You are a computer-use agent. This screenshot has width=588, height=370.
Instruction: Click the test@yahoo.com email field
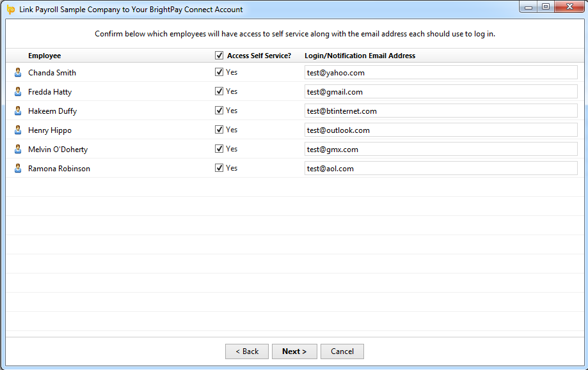(441, 73)
